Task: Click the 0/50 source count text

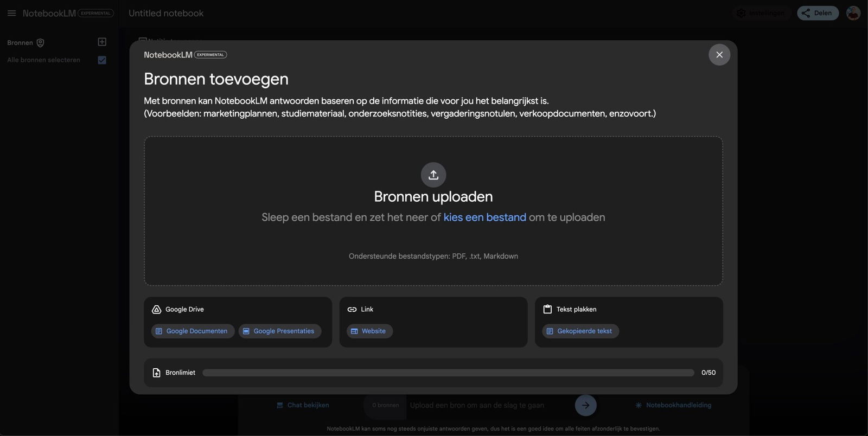Action: (x=709, y=373)
